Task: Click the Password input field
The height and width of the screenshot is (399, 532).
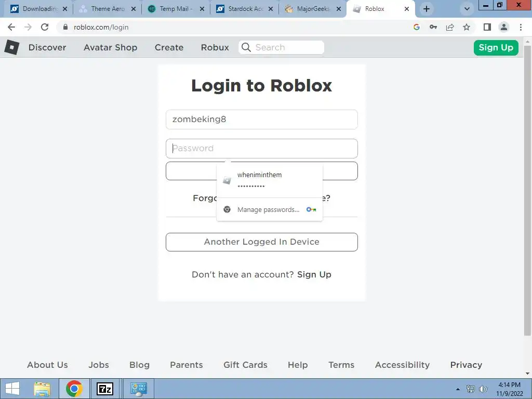Action: 262,148
